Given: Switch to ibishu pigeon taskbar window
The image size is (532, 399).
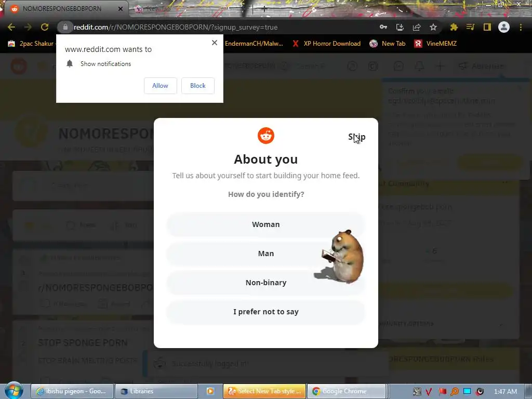Looking at the screenshot, I should [72, 391].
